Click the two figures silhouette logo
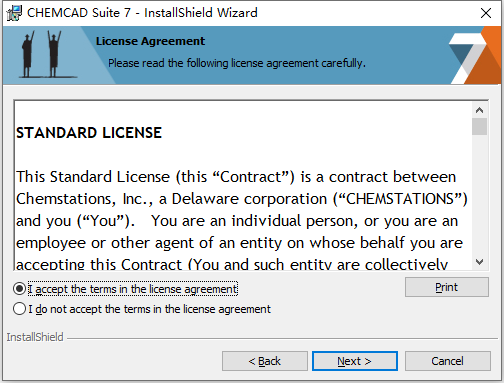Viewport: 504px width, 383px height. coord(42,54)
